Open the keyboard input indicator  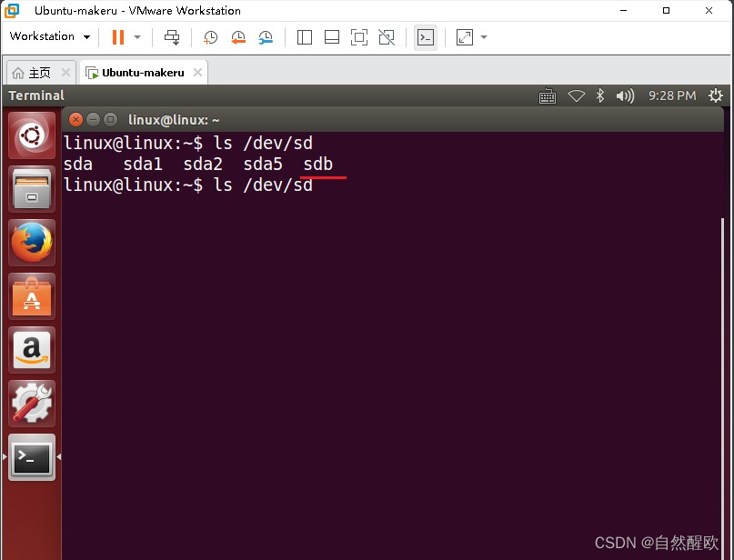pos(548,95)
